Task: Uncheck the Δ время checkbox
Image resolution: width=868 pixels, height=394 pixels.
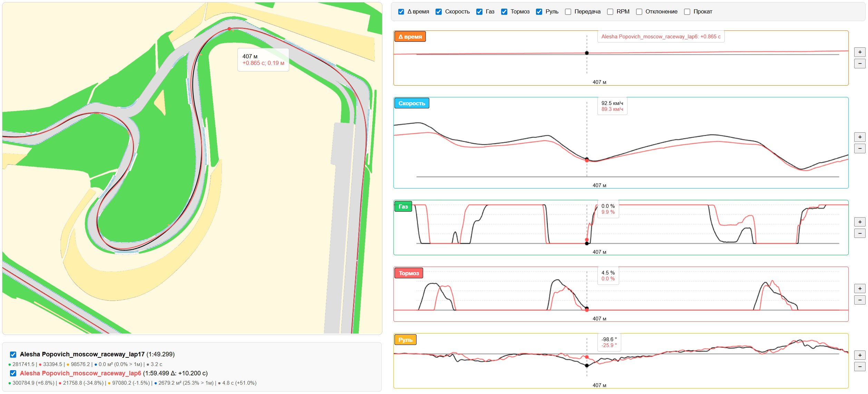Action: pos(401,12)
